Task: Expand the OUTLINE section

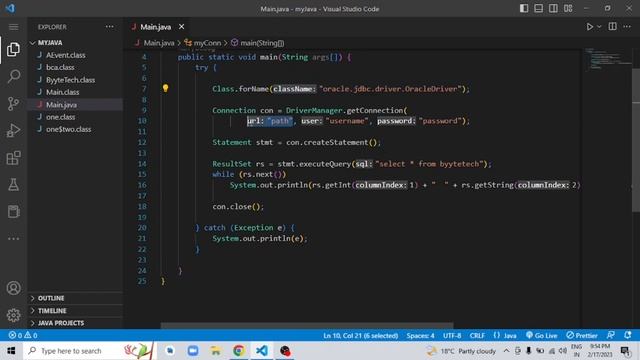Action: pos(75,298)
